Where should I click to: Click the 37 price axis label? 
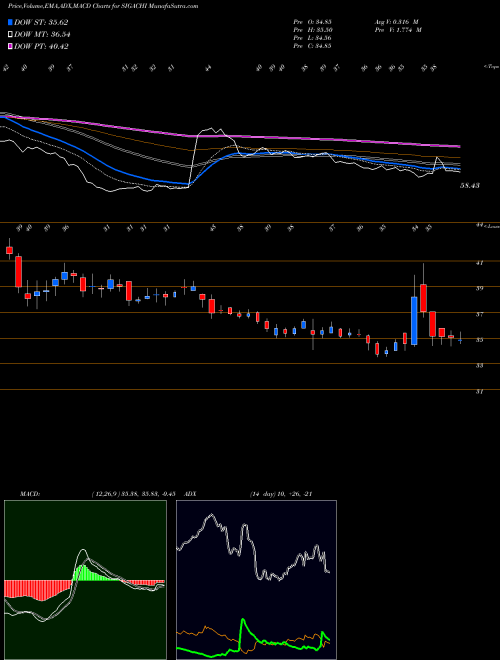pyautogui.click(x=479, y=314)
